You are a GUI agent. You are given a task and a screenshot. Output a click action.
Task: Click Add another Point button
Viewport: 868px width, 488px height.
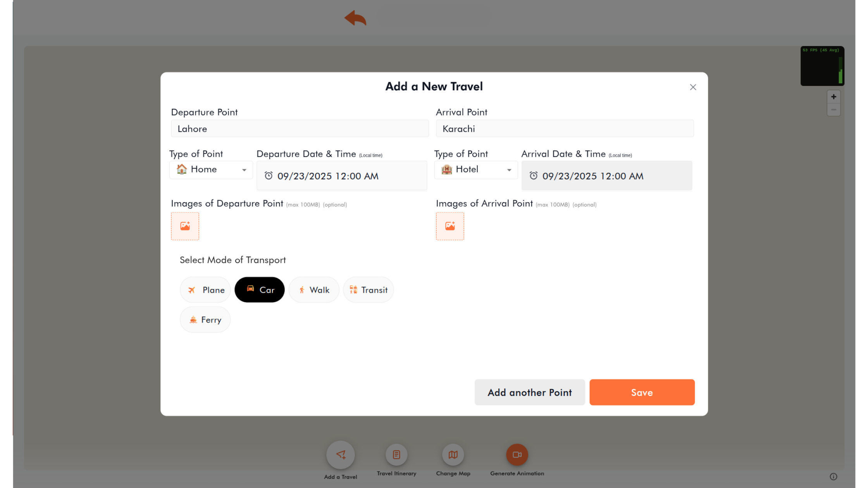530,392
